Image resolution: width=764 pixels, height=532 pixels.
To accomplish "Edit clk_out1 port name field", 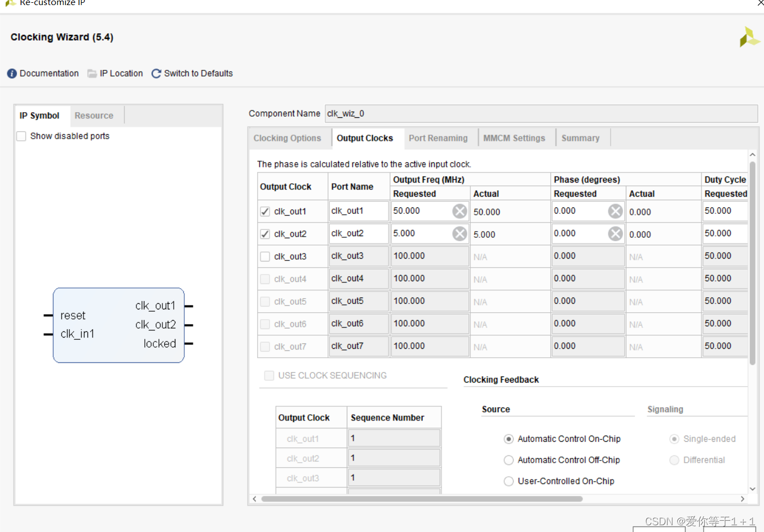I will click(x=359, y=211).
